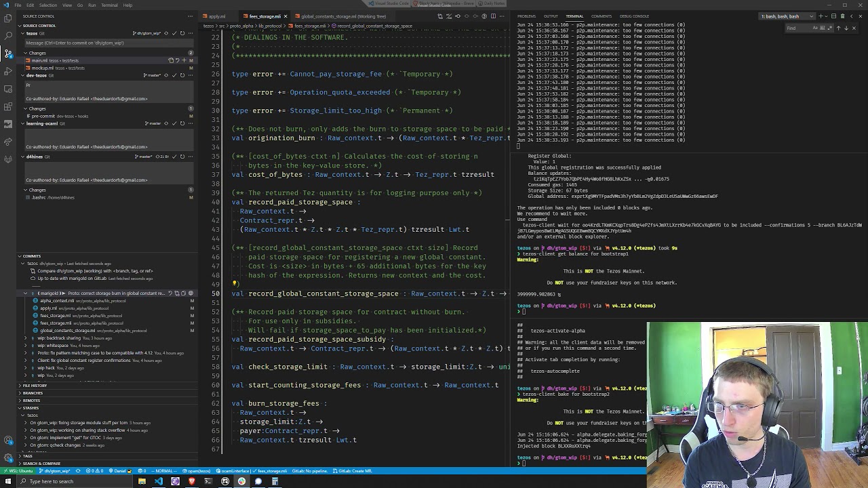The height and width of the screenshot is (488, 868).
Task: Open the Terminal menu
Action: coord(109,5)
